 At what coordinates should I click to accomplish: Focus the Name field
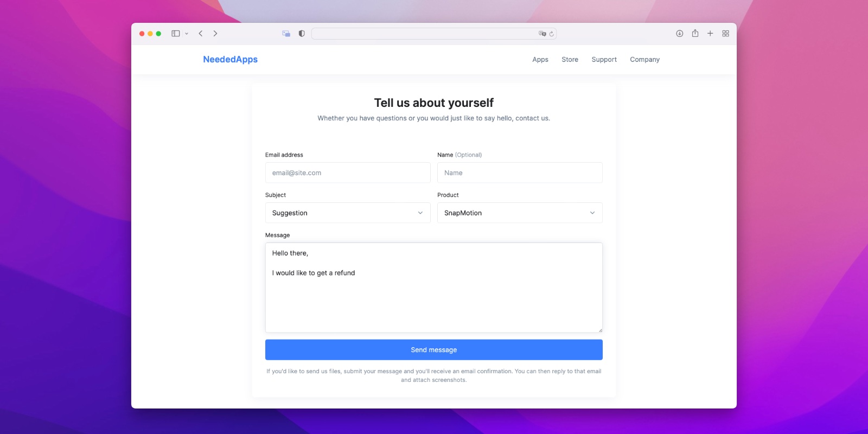pos(520,173)
